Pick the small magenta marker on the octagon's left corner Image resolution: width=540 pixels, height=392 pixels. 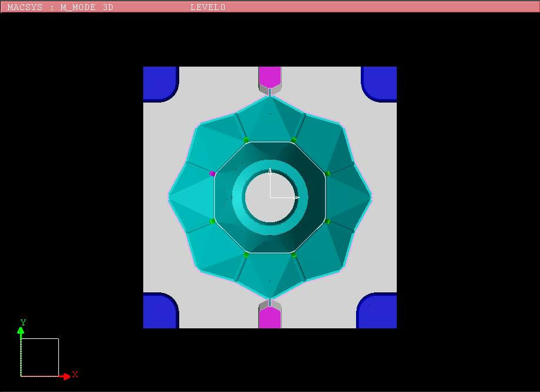coord(212,174)
